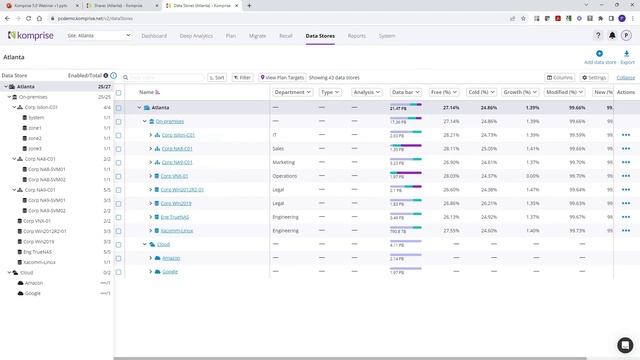Click the browser back arrow
The image size is (640, 360).
point(7,18)
